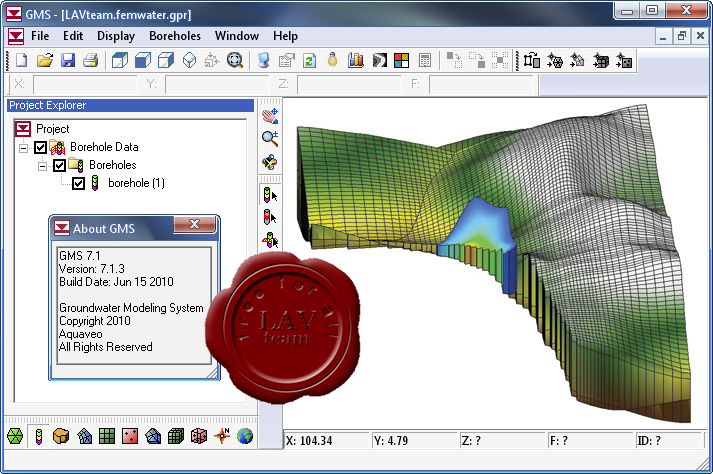The width and height of the screenshot is (713, 474).
Task: Click the green refresh icon
Action: tap(309, 61)
